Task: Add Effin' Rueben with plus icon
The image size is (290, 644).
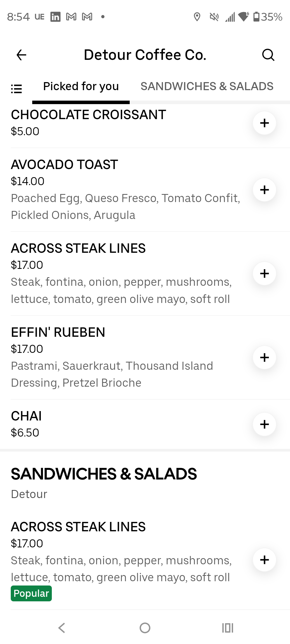Action: click(x=264, y=357)
